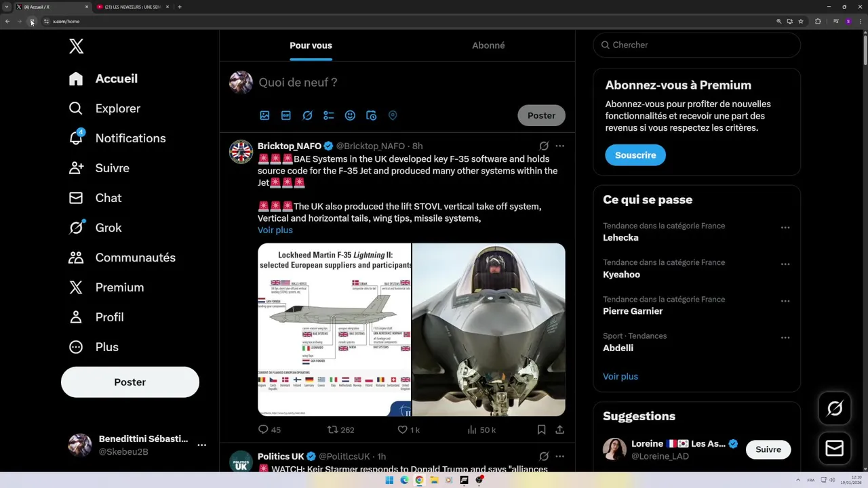
Task: Click the Souscrire Premium button
Action: coord(635,155)
